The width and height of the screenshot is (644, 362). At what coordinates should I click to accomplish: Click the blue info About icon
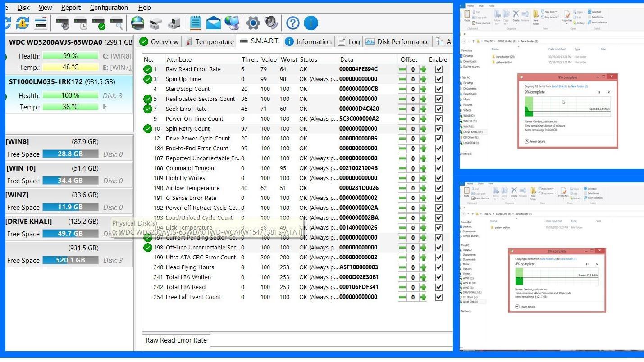click(311, 23)
